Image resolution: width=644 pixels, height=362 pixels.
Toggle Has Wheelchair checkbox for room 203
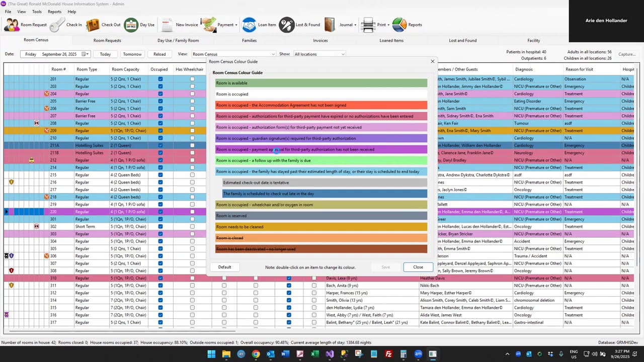[x=192, y=86]
